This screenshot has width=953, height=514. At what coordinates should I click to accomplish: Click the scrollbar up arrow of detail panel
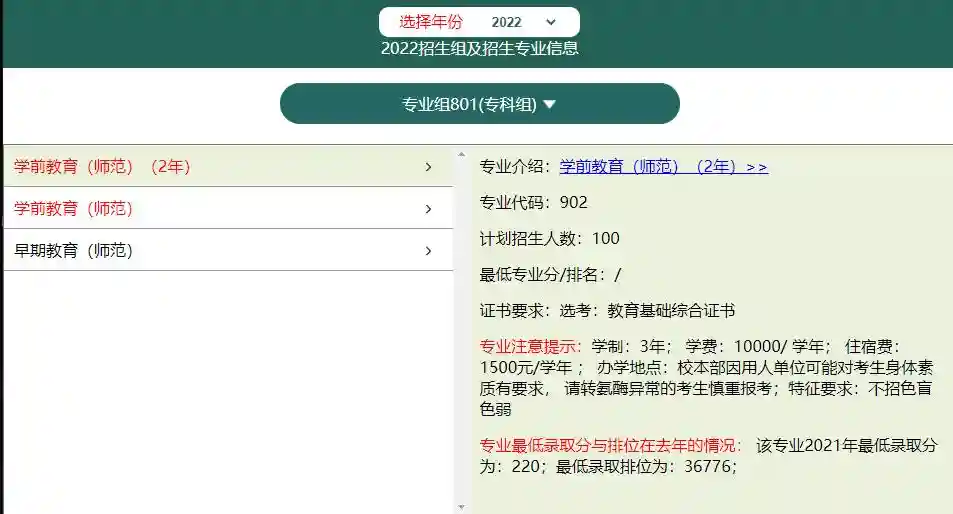461,155
